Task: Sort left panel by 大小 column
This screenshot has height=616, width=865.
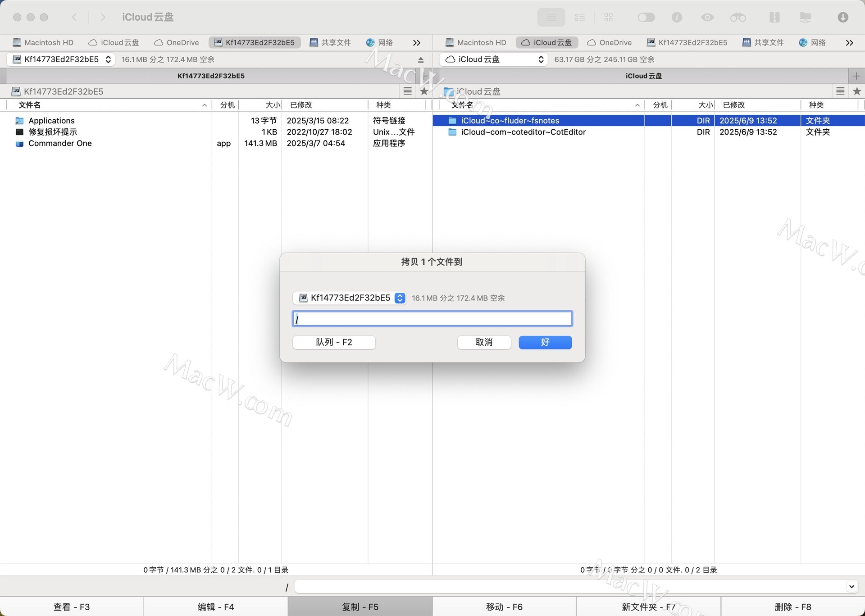Action: (260, 105)
